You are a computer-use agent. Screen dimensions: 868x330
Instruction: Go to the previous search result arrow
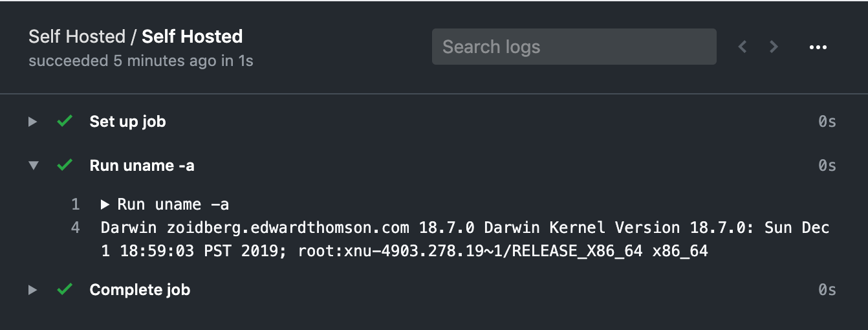coord(743,47)
